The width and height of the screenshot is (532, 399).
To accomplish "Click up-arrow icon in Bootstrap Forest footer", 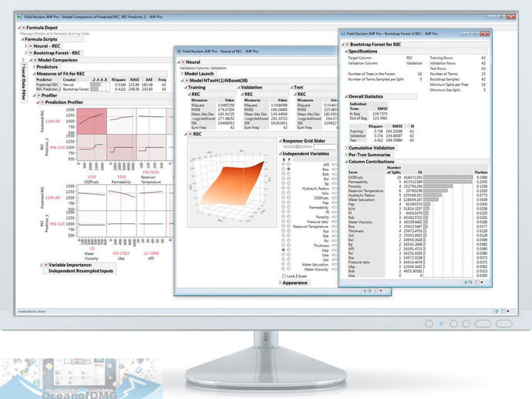I will [466, 282].
